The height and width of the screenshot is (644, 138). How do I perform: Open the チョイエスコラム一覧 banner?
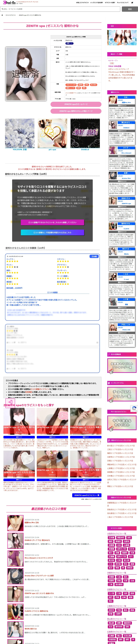(x=122, y=394)
